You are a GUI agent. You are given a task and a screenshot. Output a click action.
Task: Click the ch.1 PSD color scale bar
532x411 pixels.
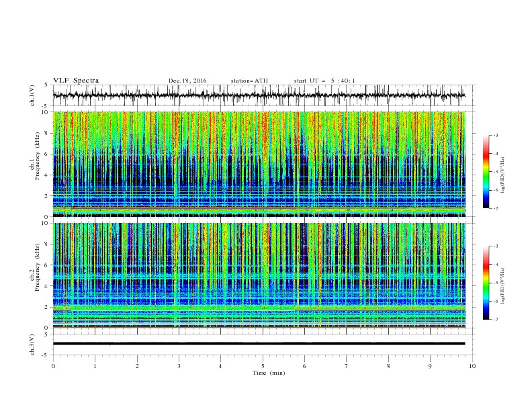point(486,172)
